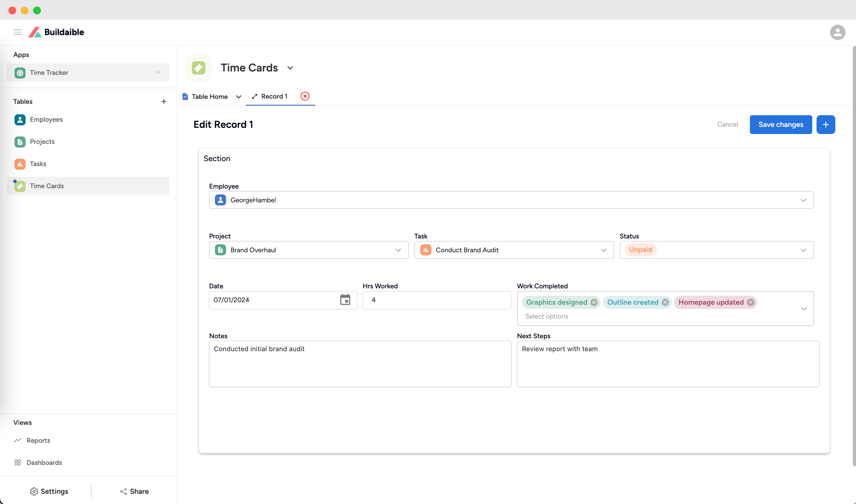Image resolution: width=856 pixels, height=504 pixels.
Task: Click the Next Steps text area
Action: pyautogui.click(x=668, y=364)
